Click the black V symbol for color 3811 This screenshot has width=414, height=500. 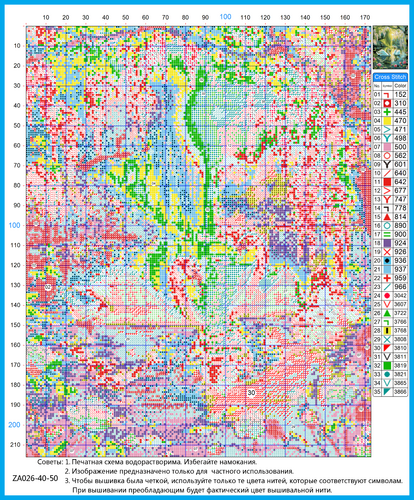coord(387,357)
